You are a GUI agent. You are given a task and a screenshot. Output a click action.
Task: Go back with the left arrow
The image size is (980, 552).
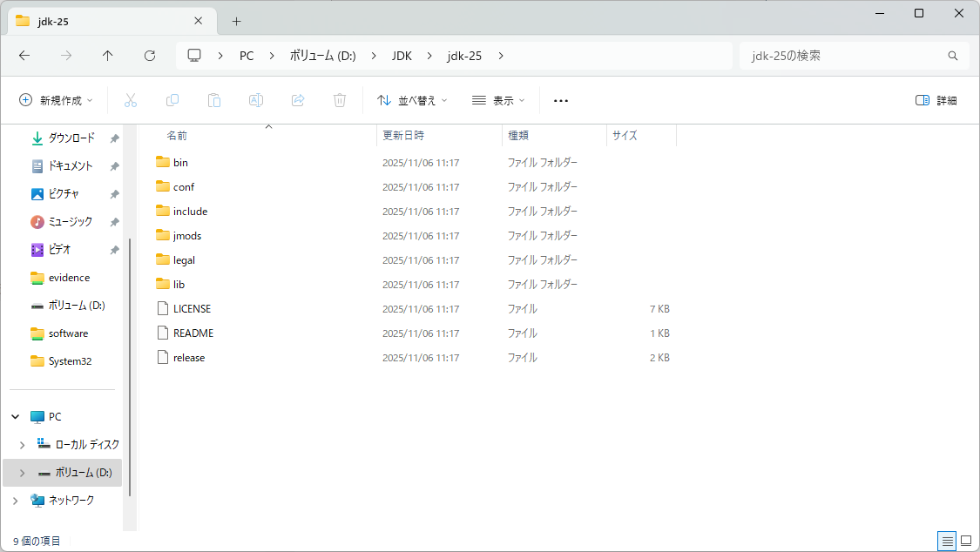(24, 56)
